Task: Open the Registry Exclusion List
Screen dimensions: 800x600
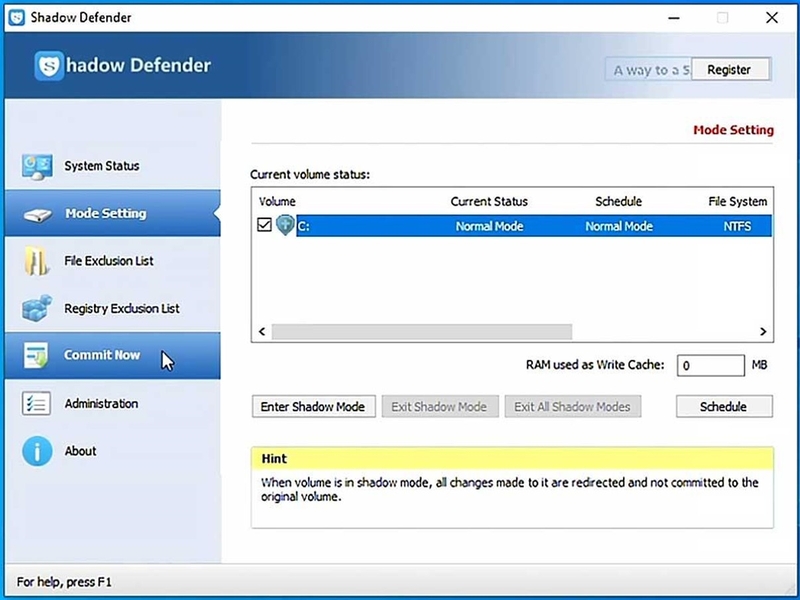Action: 113,308
